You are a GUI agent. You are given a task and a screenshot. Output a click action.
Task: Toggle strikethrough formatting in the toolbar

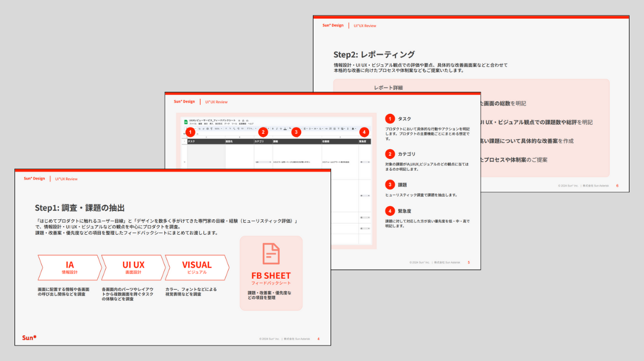coord(281,129)
